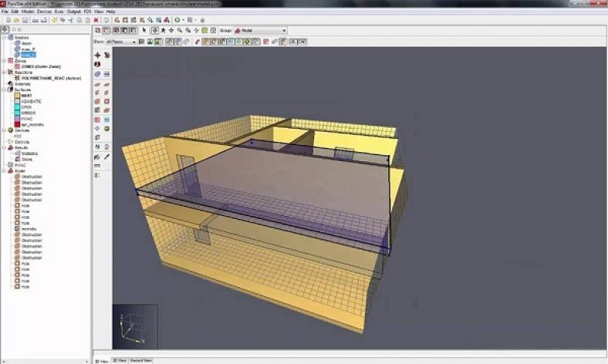Click the red cross tool atop drawing toolbar
The width and height of the screenshot is (608, 364).
point(97,56)
